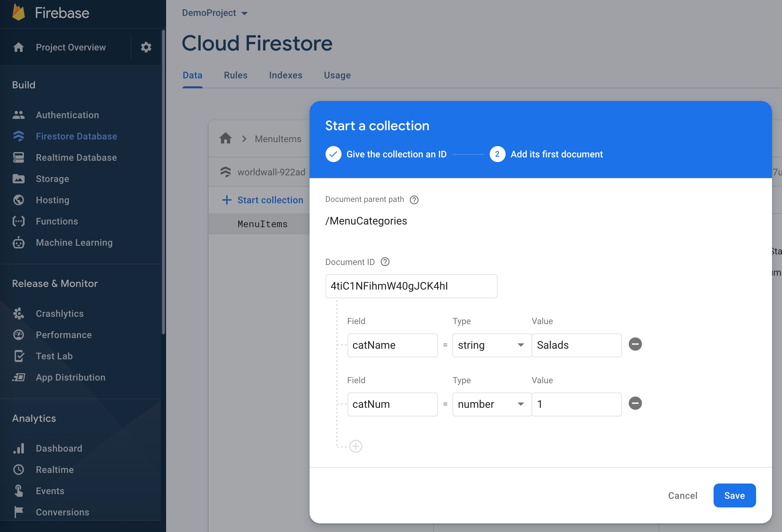782x532 pixels.
Task: Click Document ID help question icon
Action: pyautogui.click(x=385, y=262)
